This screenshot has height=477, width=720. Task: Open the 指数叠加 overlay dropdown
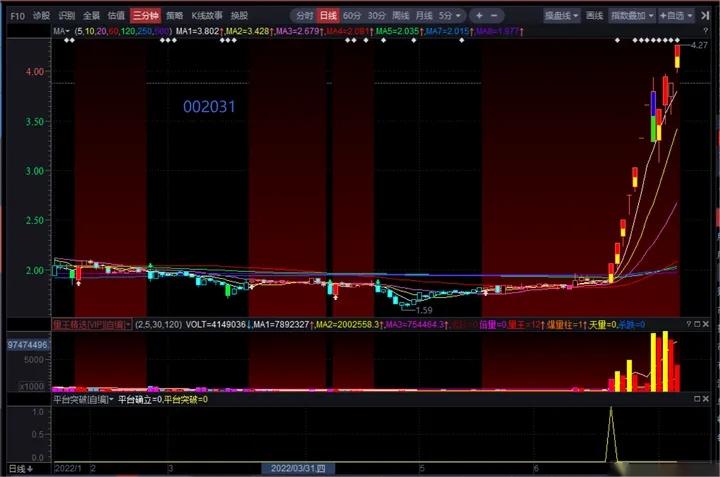(632, 16)
